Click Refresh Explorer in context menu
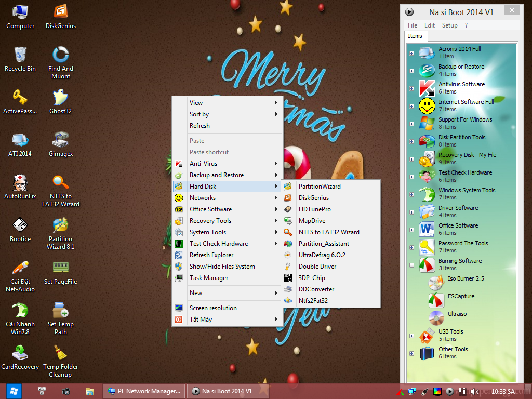 (228, 255)
